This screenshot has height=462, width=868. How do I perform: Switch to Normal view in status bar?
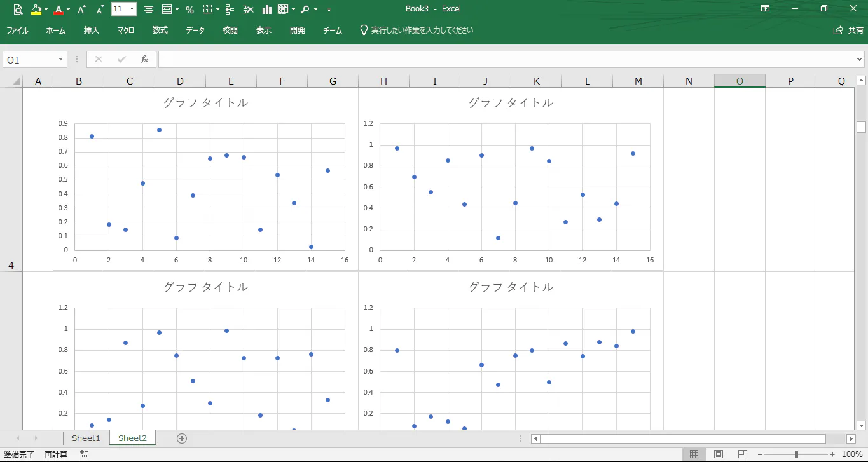[x=694, y=454]
